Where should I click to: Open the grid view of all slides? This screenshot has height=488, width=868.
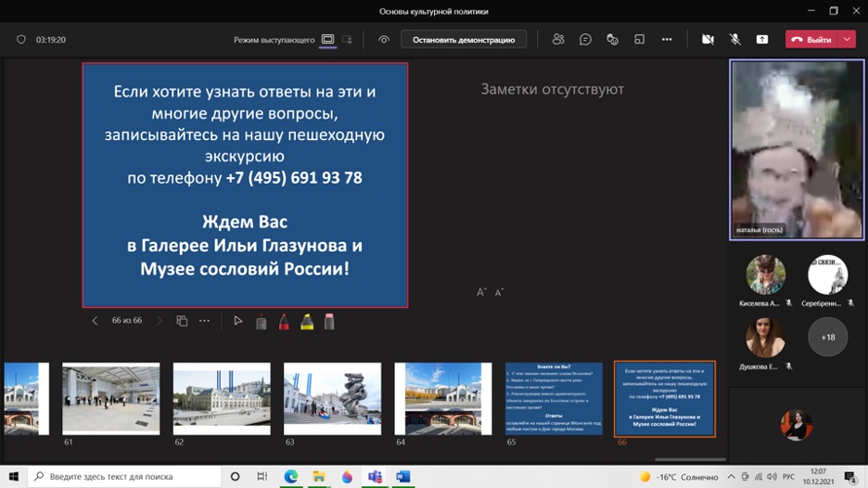coord(182,321)
